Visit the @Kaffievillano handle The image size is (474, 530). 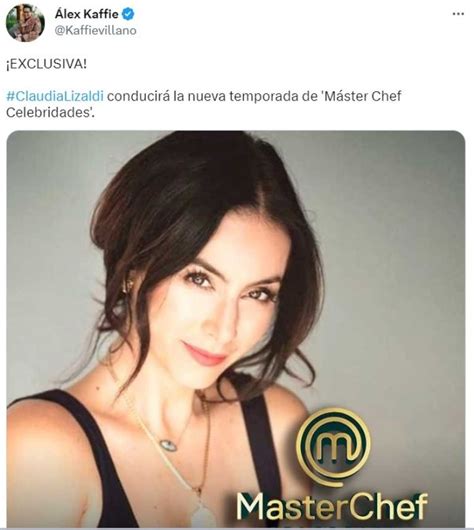96,30
